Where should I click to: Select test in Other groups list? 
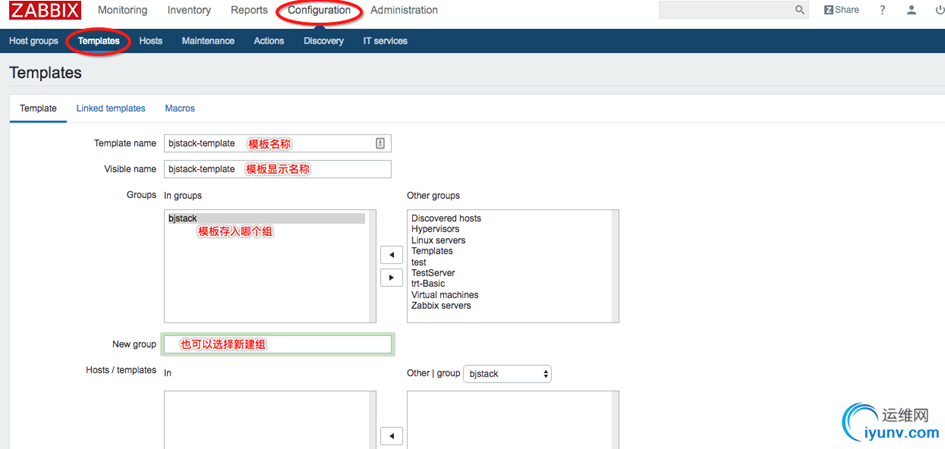click(x=419, y=262)
